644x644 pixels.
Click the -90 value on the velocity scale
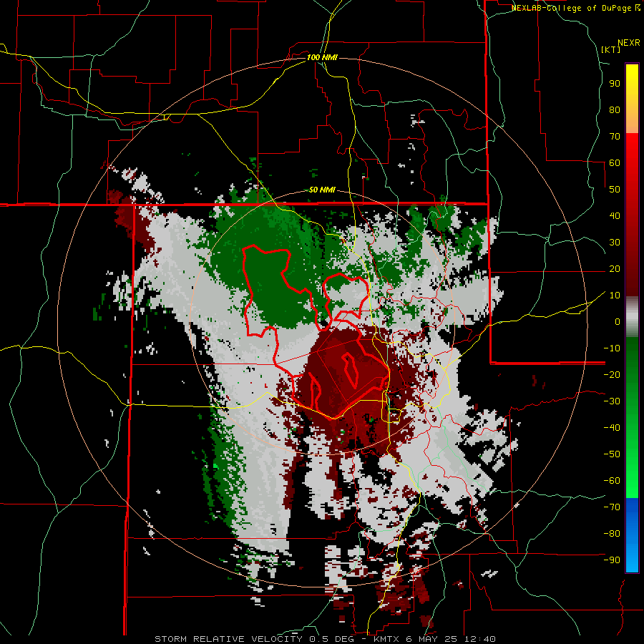click(x=612, y=560)
